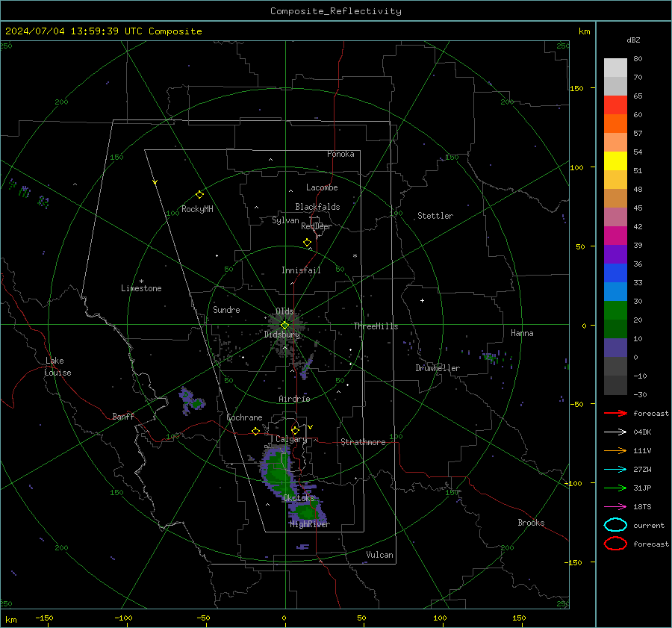
Task: Click the cyan 27ZW arrow in legend
Action: 615,470
